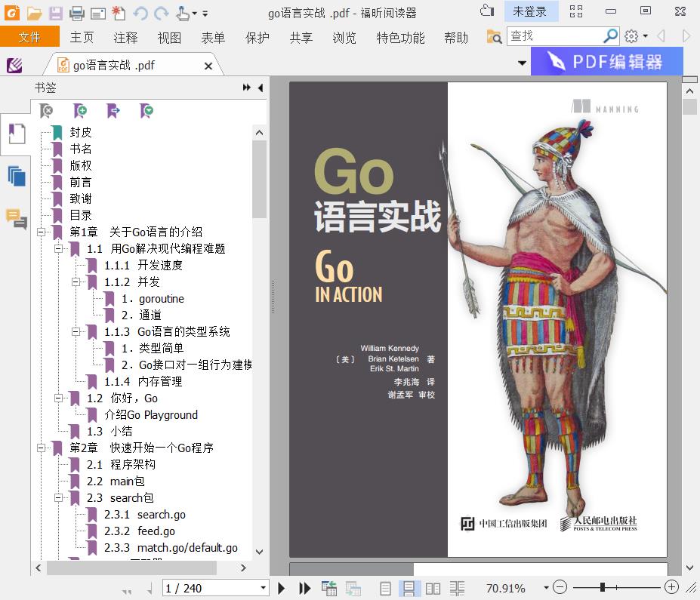700x600 pixels.
Task: Undo last action with the undo arrow
Action: pos(140,14)
